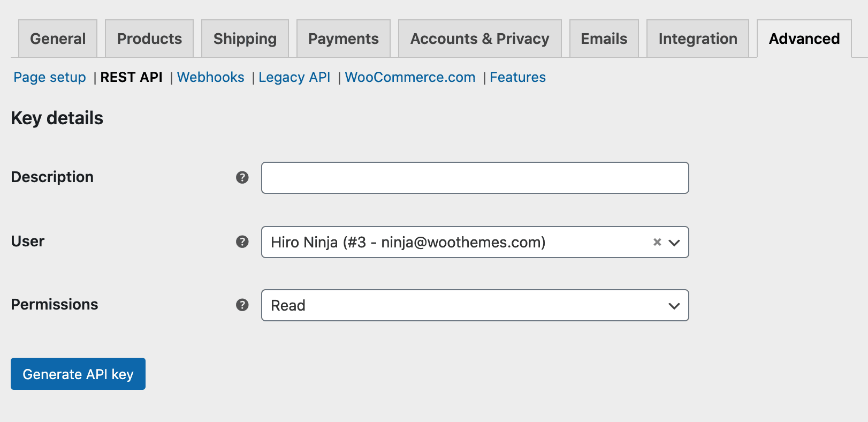This screenshot has width=868, height=422.
Task: Open Accounts & Privacy tab
Action: (480, 39)
